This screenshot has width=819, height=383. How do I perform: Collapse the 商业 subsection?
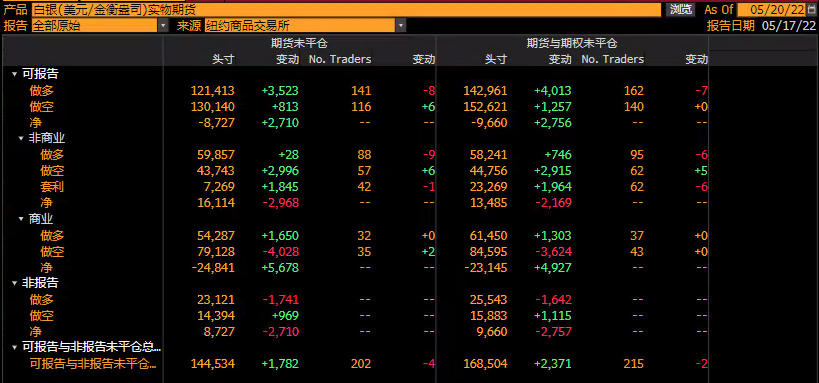click(x=21, y=219)
